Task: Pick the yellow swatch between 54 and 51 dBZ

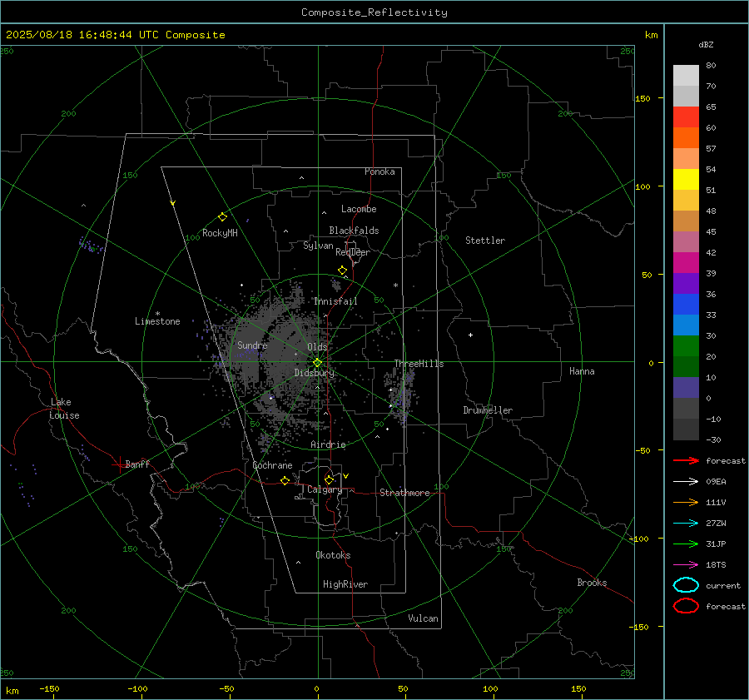Action: coord(686,180)
